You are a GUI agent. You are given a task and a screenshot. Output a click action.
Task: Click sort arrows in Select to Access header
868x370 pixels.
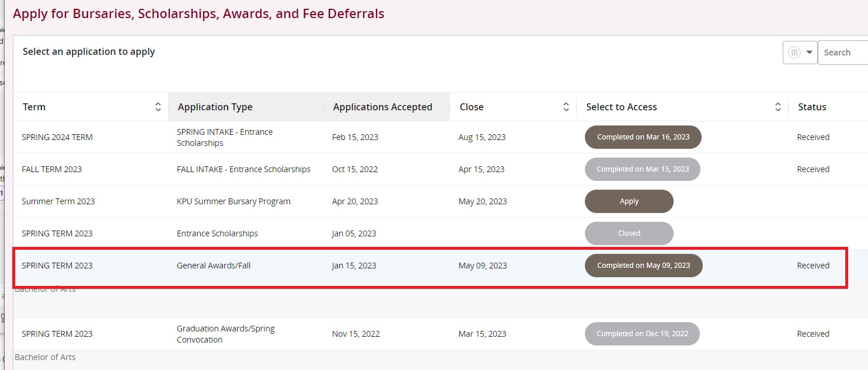coord(778,107)
